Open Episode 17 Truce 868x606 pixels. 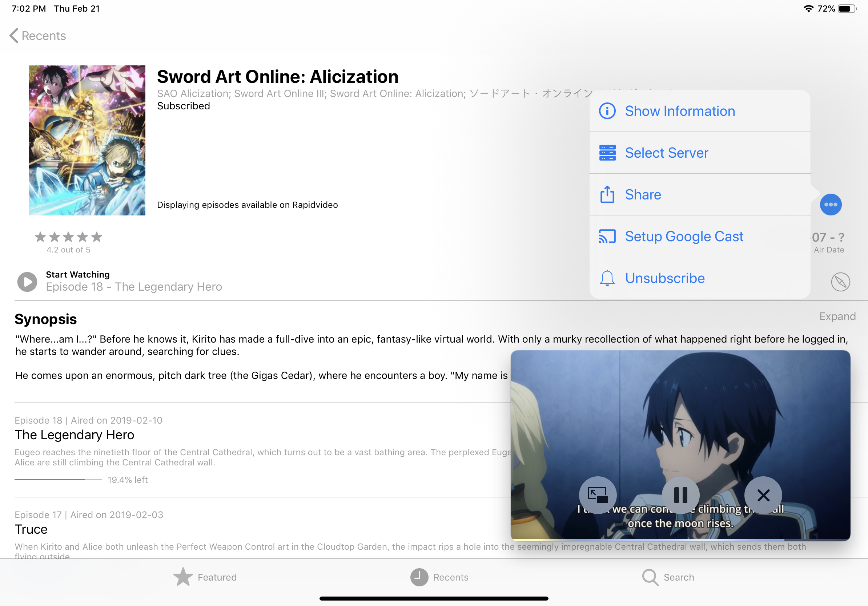pyautogui.click(x=31, y=529)
